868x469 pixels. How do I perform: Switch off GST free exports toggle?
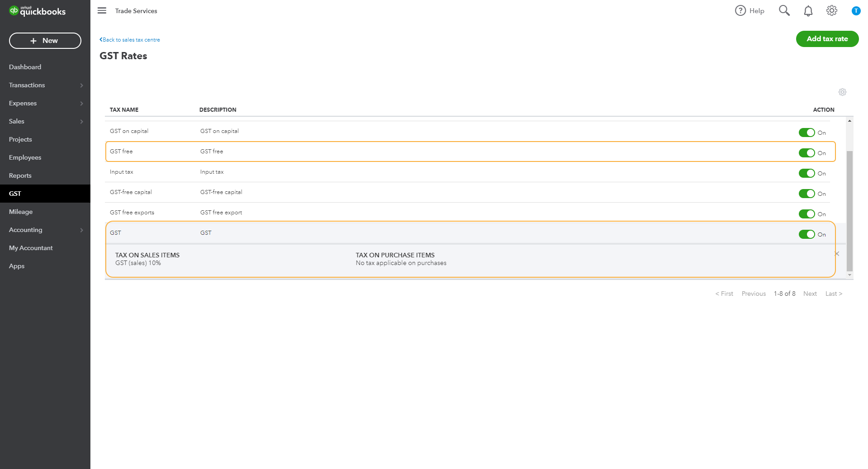point(807,214)
